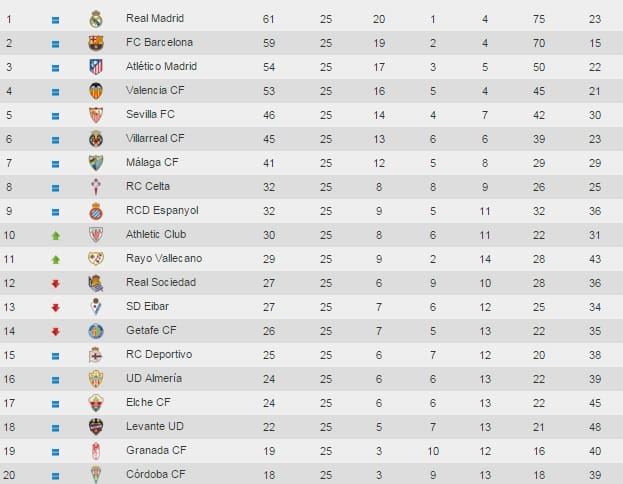The image size is (623, 484).
Task: Click the Rayo Vallecano crest icon
Action: (96, 259)
